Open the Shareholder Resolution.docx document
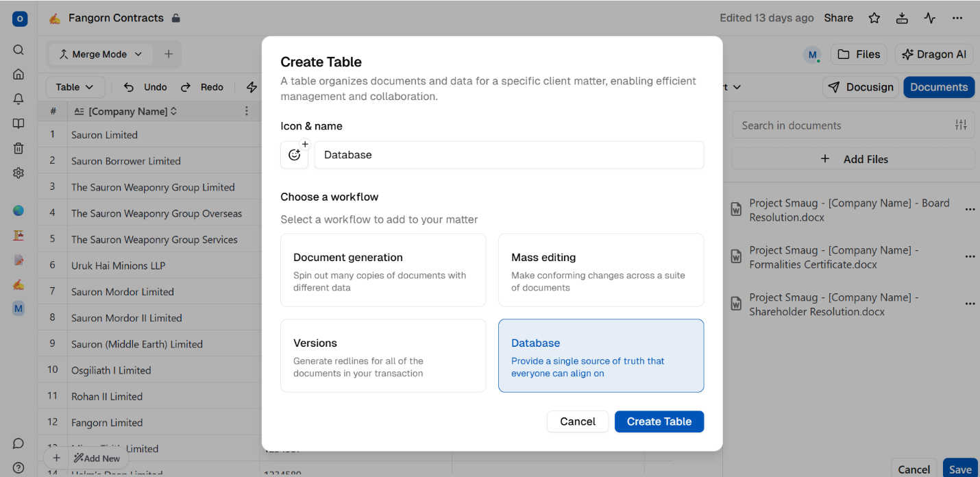The image size is (980, 477). (834, 304)
